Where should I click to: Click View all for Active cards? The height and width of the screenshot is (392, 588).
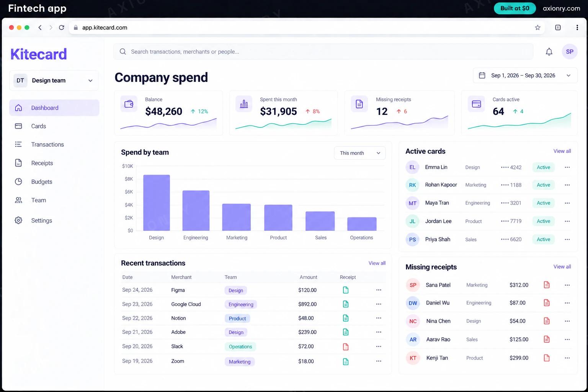(562, 151)
